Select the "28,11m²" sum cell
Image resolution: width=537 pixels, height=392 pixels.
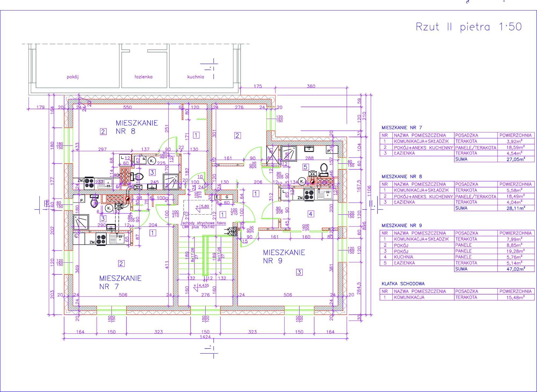(516, 208)
